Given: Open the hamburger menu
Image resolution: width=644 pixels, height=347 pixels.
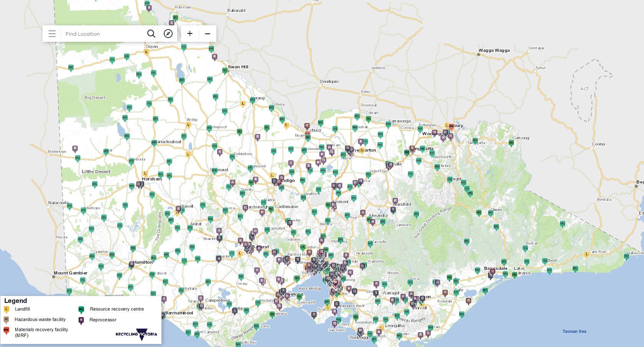Looking at the screenshot, I should (x=52, y=34).
